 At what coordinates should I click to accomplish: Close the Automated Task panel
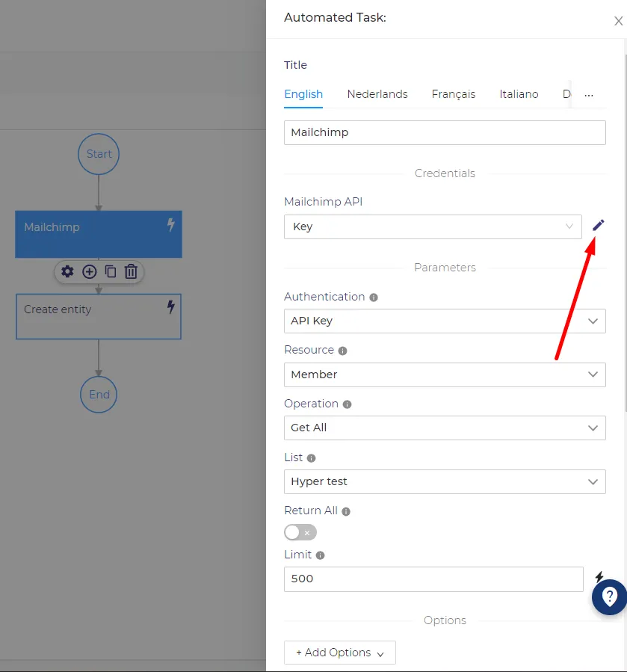tap(618, 21)
